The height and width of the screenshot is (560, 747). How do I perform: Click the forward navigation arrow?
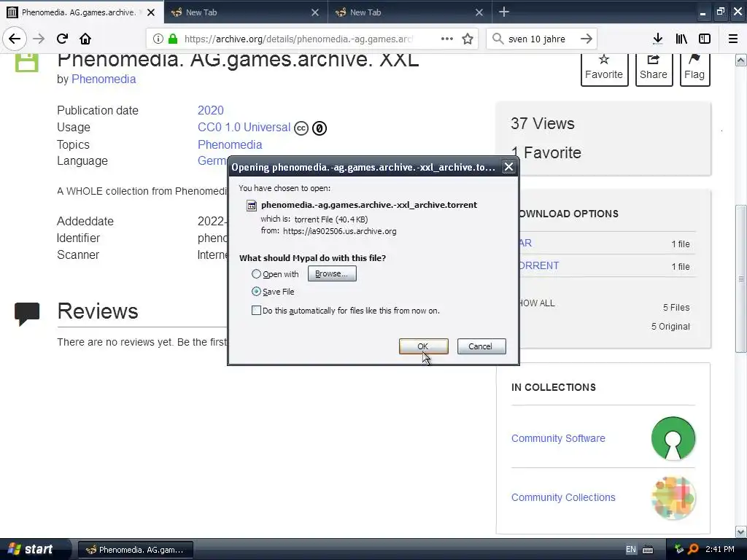(x=39, y=39)
